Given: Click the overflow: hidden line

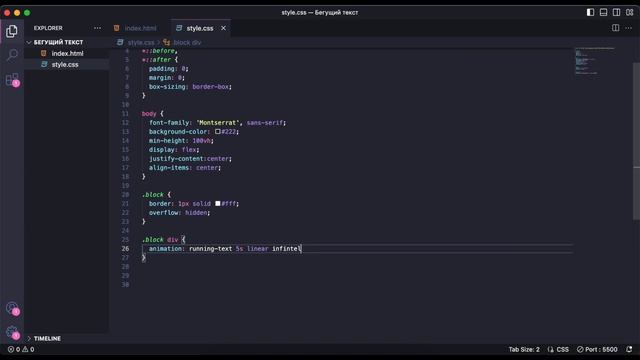Looking at the screenshot, I should (179, 213).
